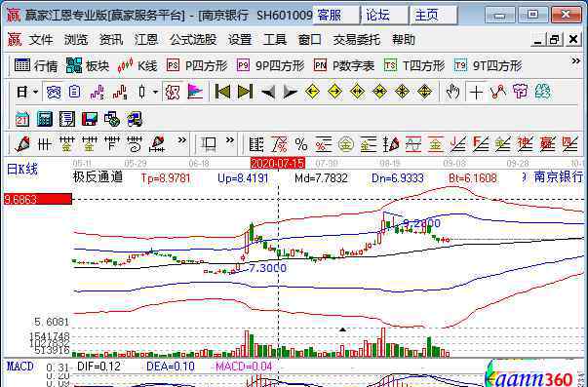Click the yellow diamond horizontal-expand icon
The width and height of the screenshot is (588, 387).
pos(357,92)
